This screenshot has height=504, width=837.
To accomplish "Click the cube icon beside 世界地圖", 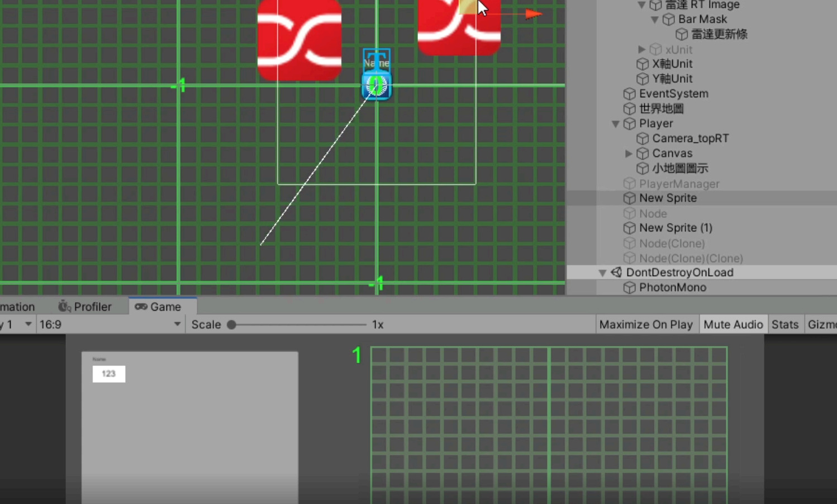I will point(629,109).
